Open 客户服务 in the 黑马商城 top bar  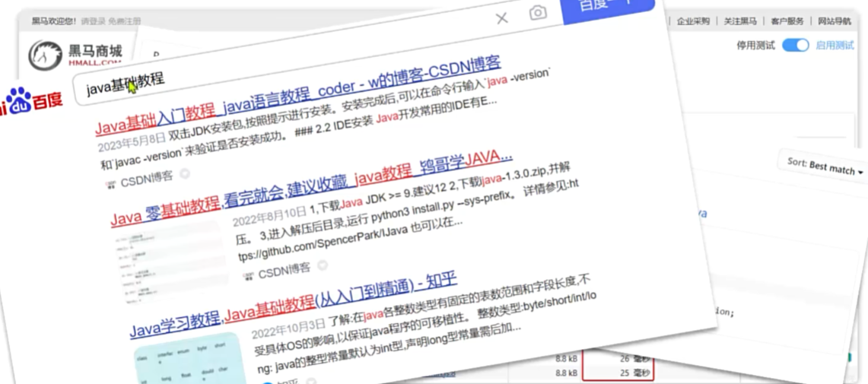pos(787,21)
